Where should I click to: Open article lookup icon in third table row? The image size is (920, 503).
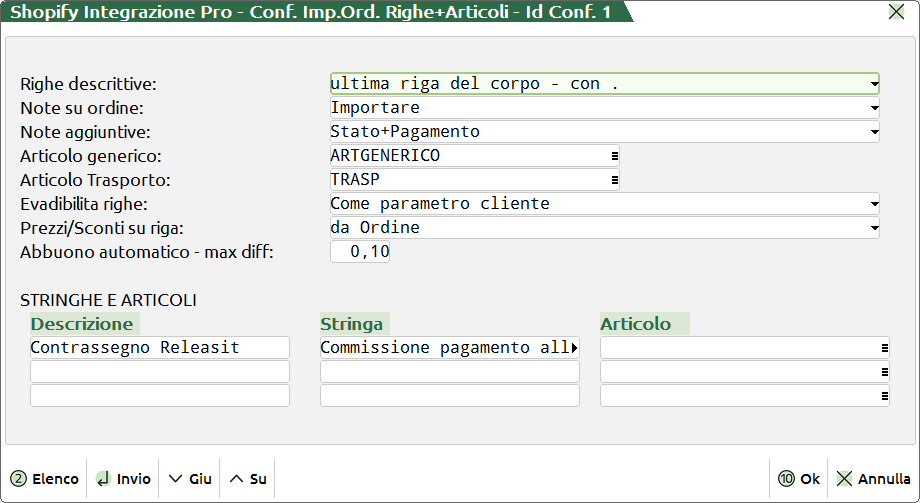coord(885,396)
